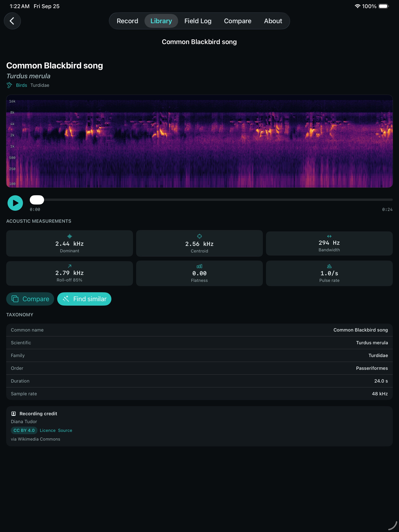
Task: Click the Turdus merula italic subtitle
Action: coord(28,76)
